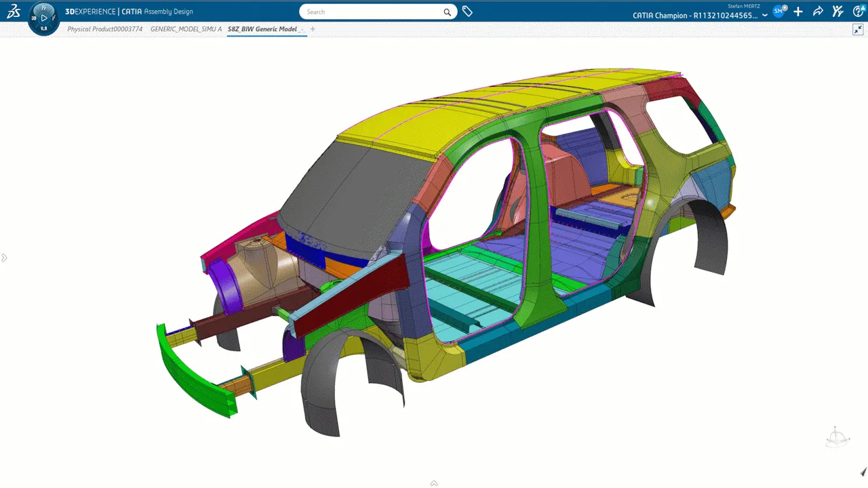Switch to the Physical Product00003774 tab
The height and width of the screenshot is (488, 868).
tap(104, 30)
